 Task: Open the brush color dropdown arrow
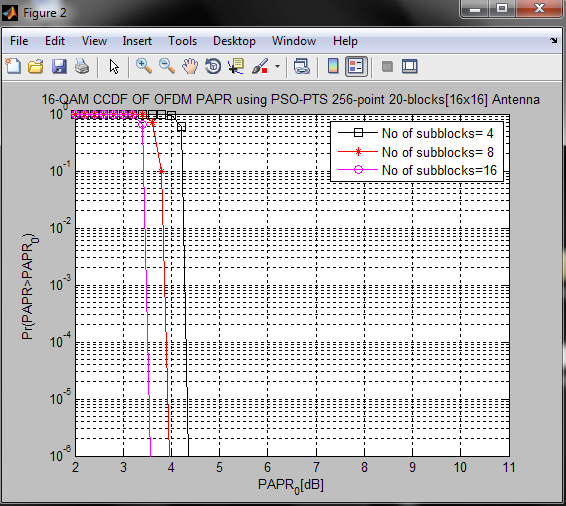[277, 66]
